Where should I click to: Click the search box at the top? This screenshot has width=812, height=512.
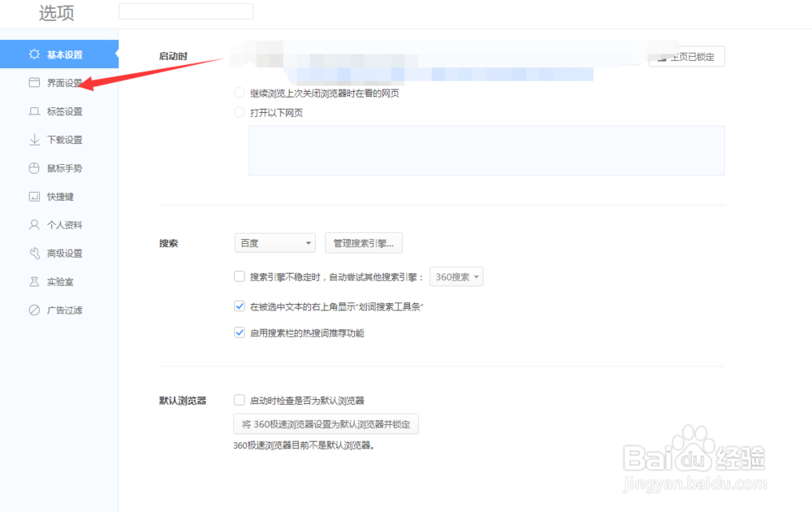[186, 11]
